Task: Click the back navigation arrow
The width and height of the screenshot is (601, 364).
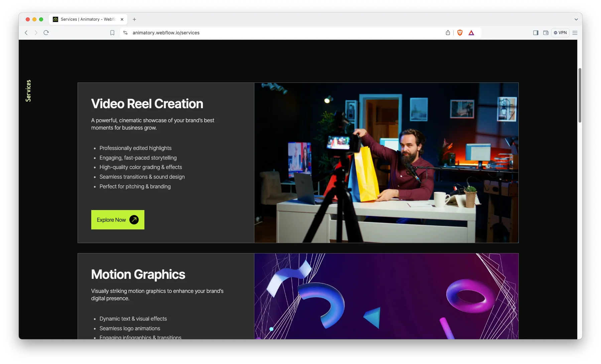Action: (x=26, y=33)
